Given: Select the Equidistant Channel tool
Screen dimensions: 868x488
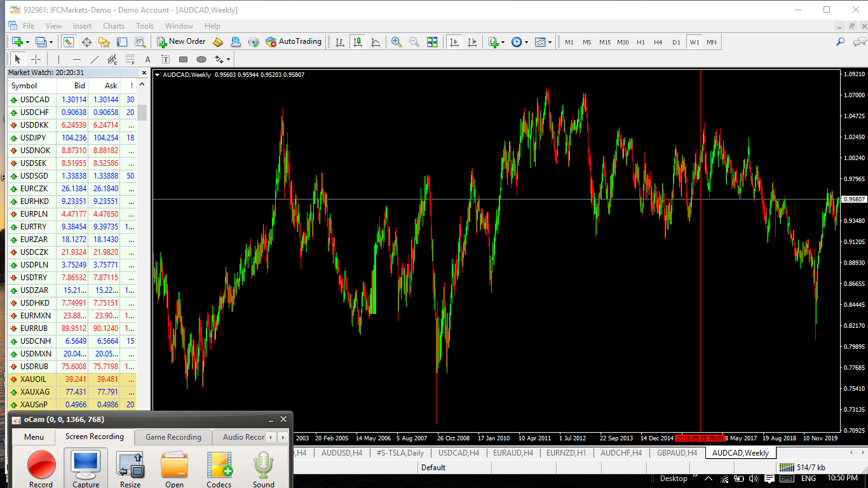Looking at the screenshot, I should pos(112,59).
